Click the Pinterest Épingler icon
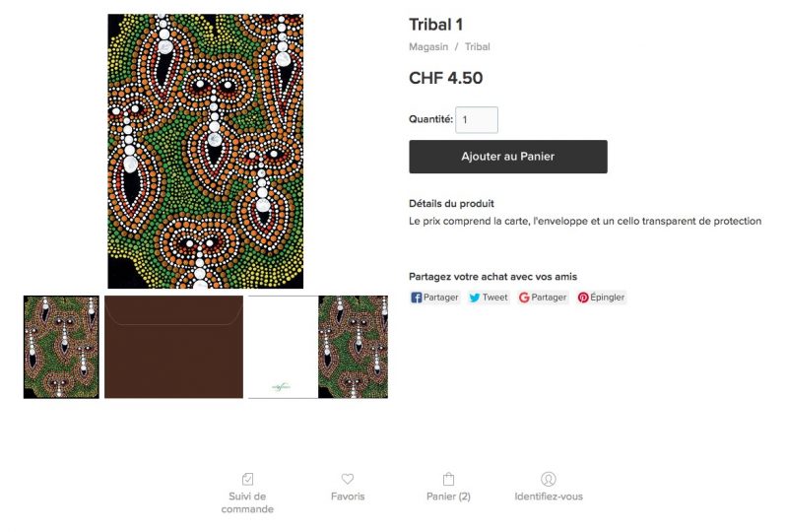The height and width of the screenshot is (532, 785). click(x=583, y=298)
